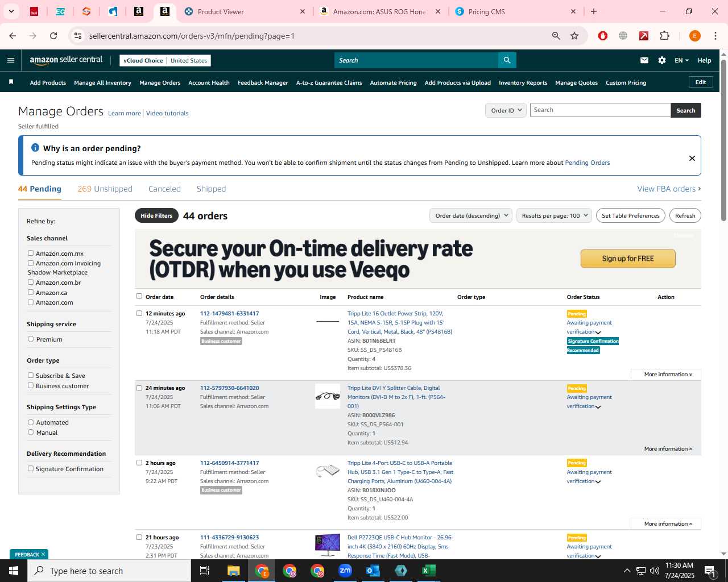Viewport: 728px width, 582px height.
Task: Click the site information icon in address bar
Action: point(78,36)
